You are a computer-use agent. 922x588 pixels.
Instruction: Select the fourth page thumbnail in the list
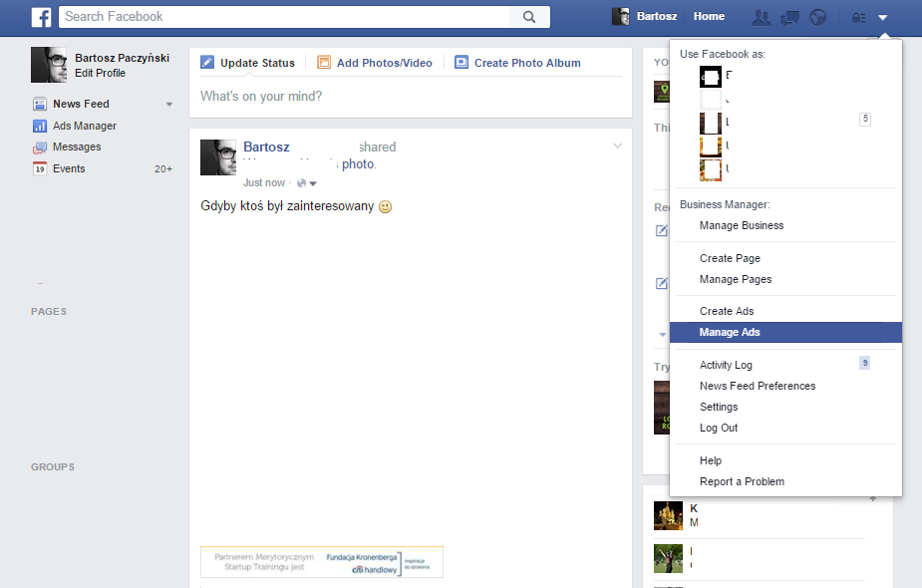tap(711, 147)
